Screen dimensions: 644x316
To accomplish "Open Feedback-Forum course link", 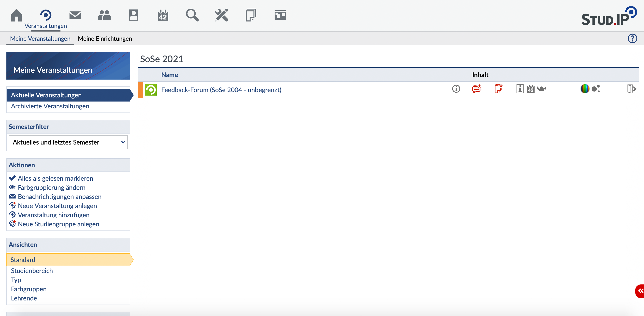I will tap(221, 90).
